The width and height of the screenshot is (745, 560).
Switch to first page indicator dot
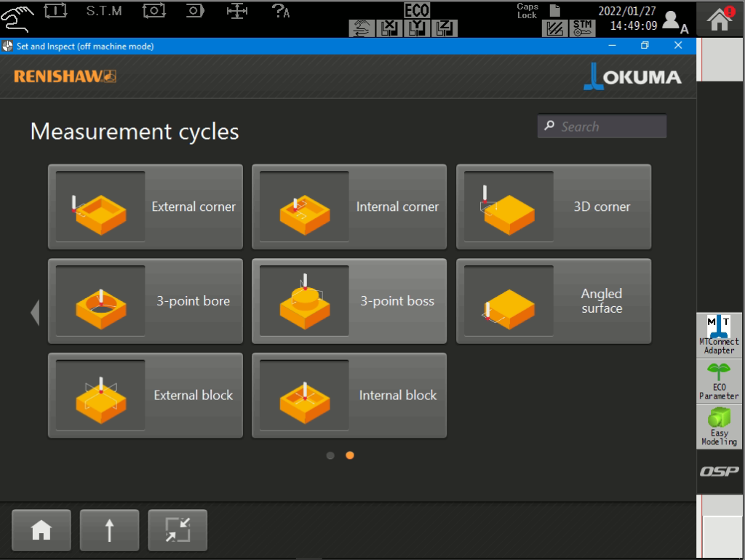tap(330, 455)
